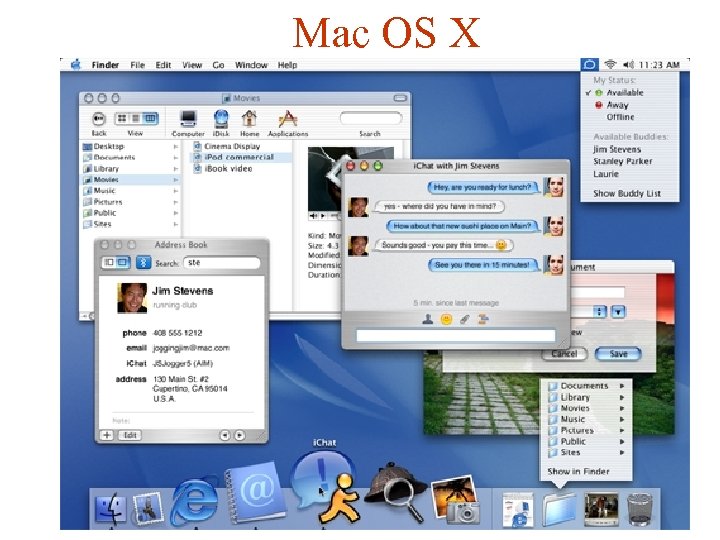The image size is (720, 540).
Task: Expand the Desktop folder arrow
Action: 175,147
